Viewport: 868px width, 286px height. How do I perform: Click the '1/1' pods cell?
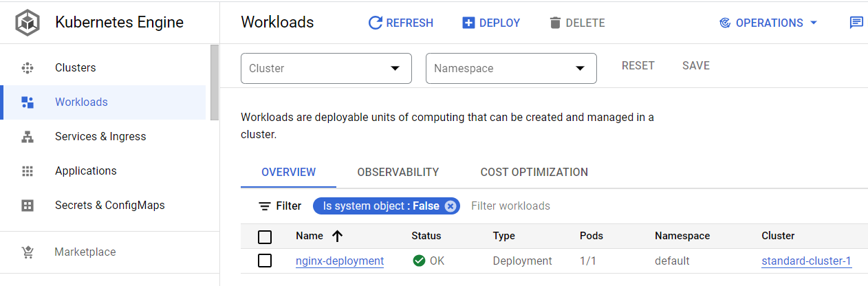pos(588,261)
